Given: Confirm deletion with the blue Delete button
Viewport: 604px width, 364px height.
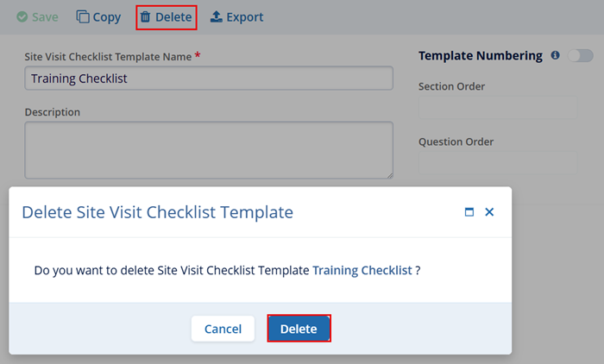Looking at the screenshot, I should tap(299, 329).
